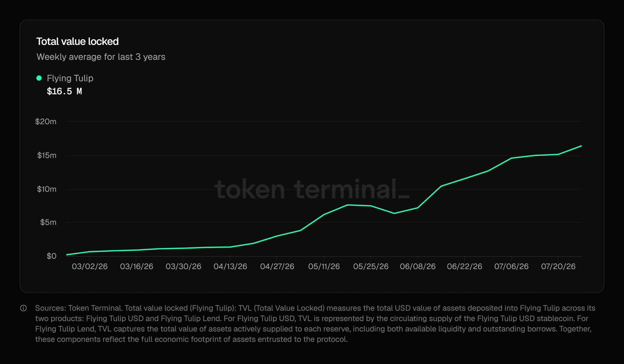Screen dimensions: 624x364
Task: Click the 04/27/26 date label
Action: 277,266
